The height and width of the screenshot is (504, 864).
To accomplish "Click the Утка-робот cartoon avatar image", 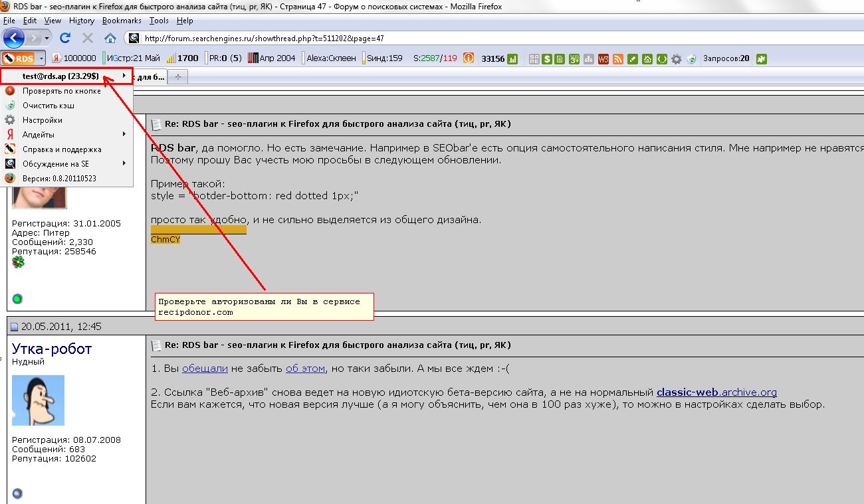I will (39, 400).
